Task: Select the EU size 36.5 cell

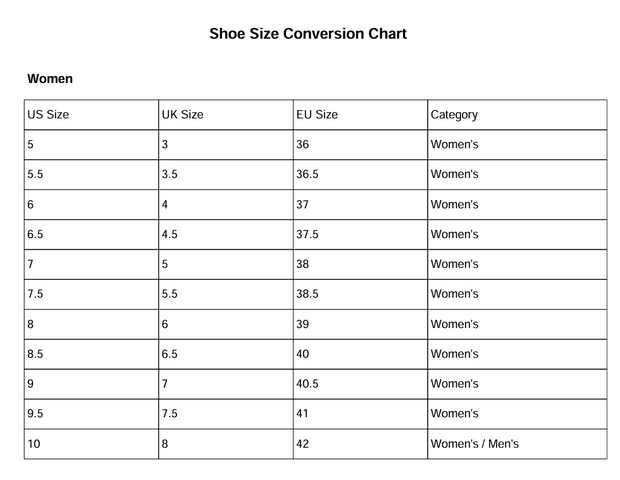Action: tap(307, 175)
